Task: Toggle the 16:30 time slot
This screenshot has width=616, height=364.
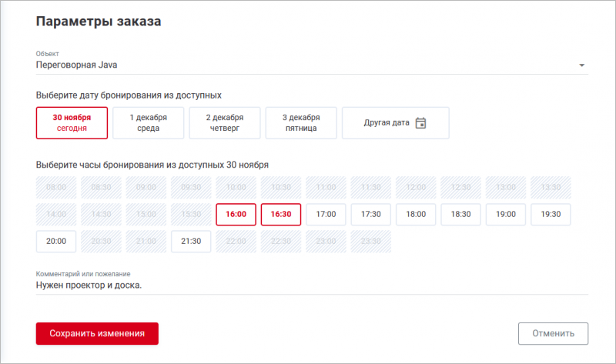Action: (x=281, y=214)
